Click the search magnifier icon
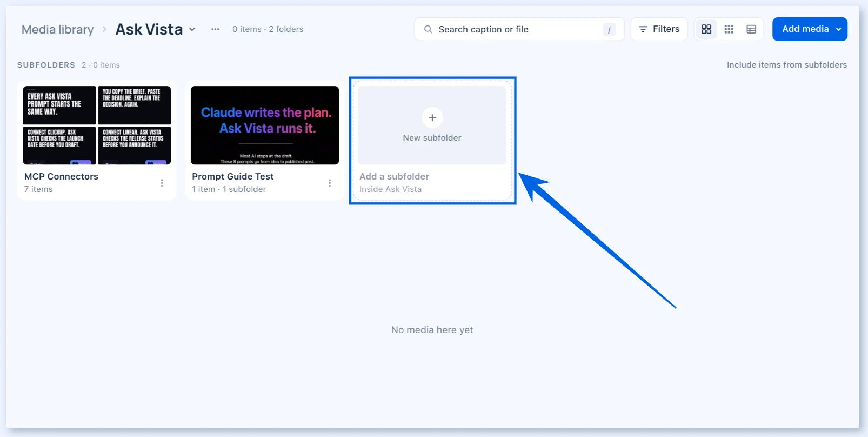Screen dimensions: 868x437 428,29
